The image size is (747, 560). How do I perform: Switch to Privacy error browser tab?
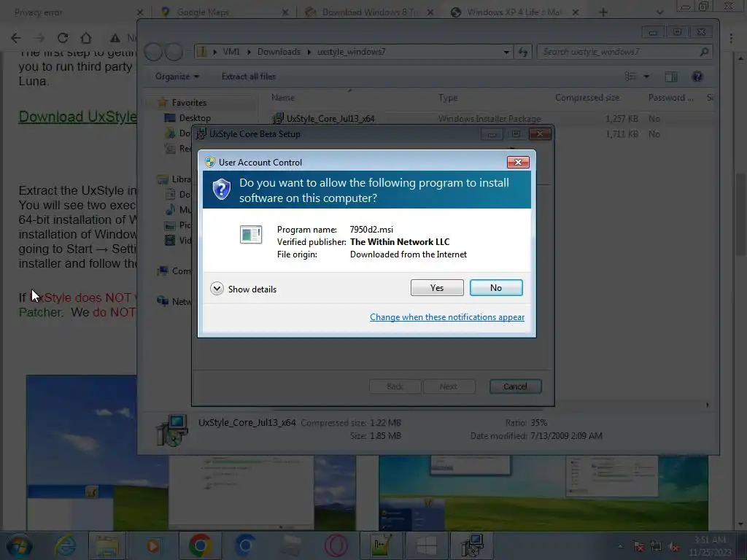pyautogui.click(x=76, y=12)
